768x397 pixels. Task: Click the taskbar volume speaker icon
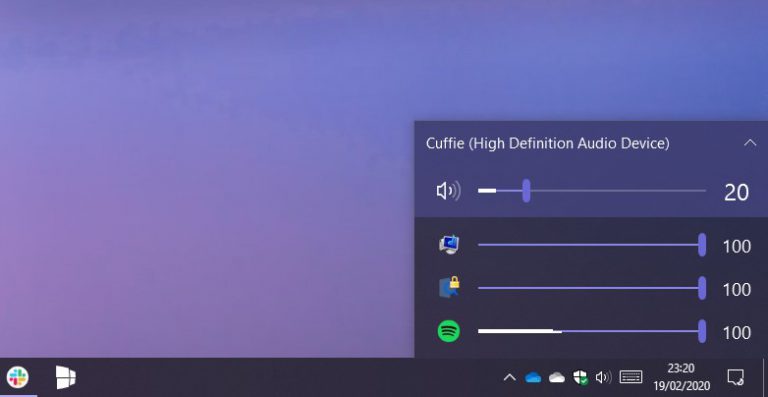coord(603,377)
